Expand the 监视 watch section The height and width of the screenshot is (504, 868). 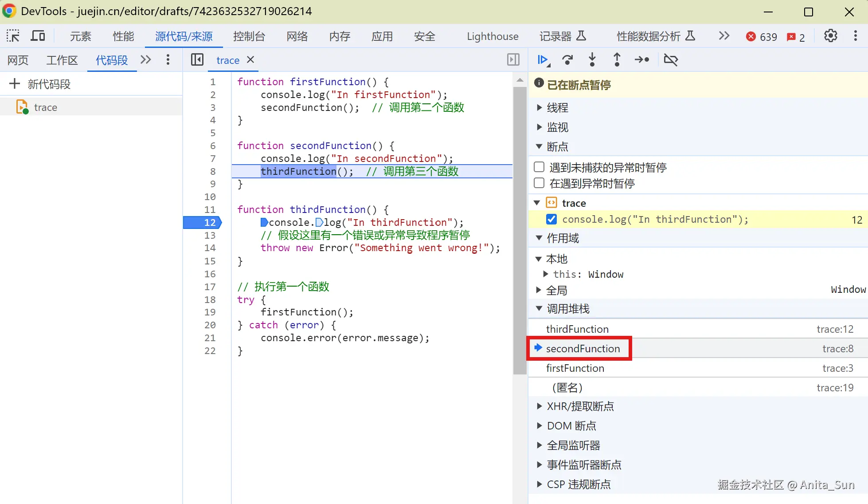click(x=557, y=127)
